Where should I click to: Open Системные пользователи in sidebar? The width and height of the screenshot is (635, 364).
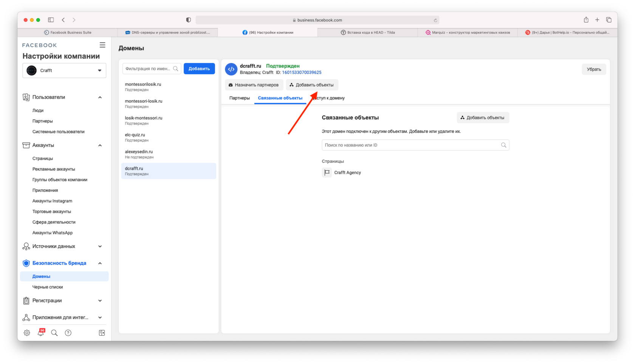coord(59,132)
